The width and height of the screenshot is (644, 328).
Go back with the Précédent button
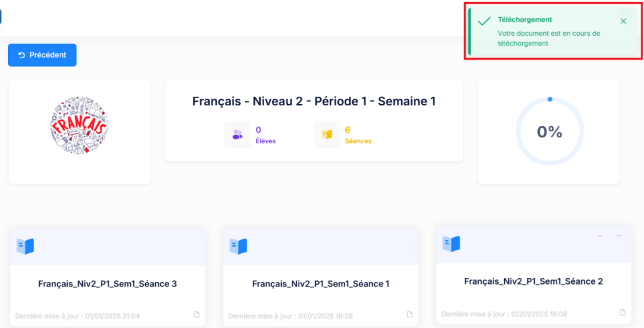(42, 55)
